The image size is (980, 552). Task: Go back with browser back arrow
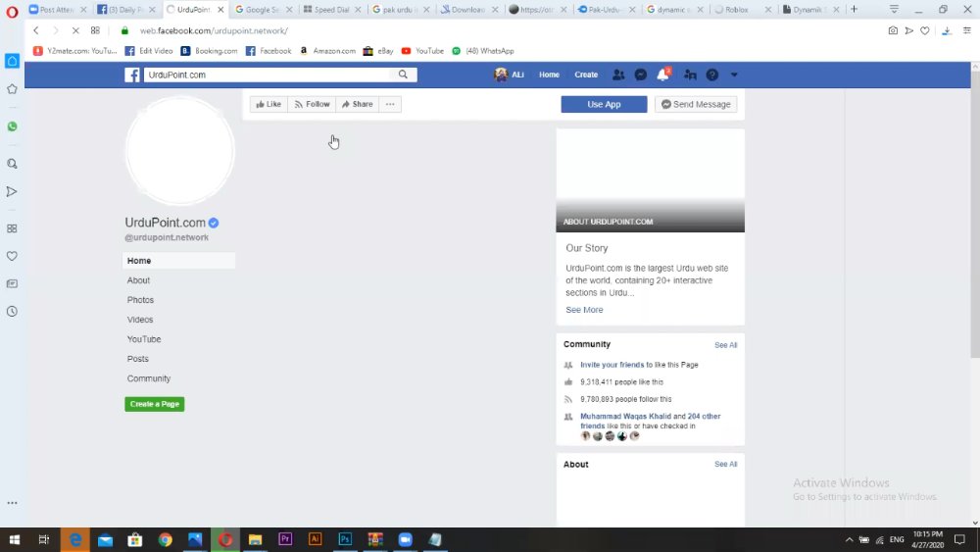tap(36, 30)
